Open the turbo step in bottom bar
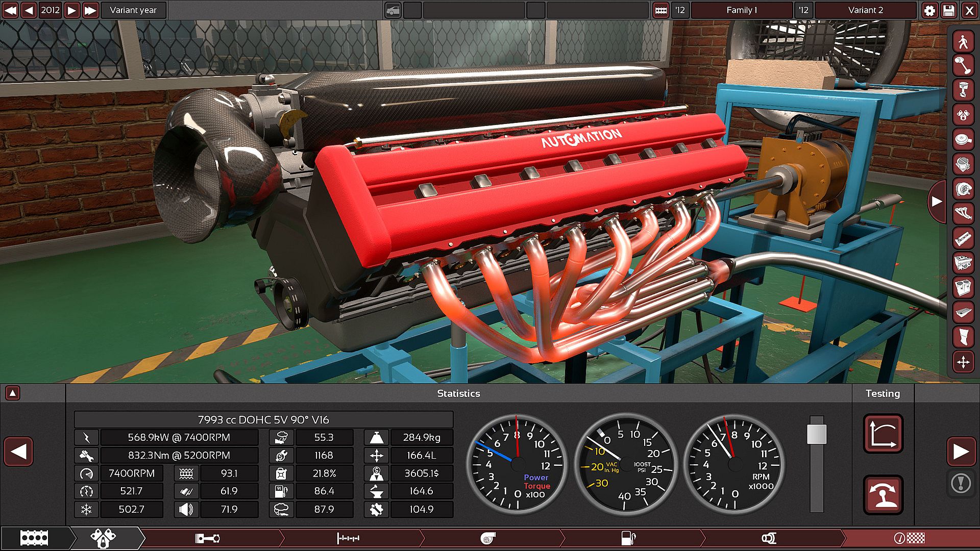980x551 pixels. 488,538
